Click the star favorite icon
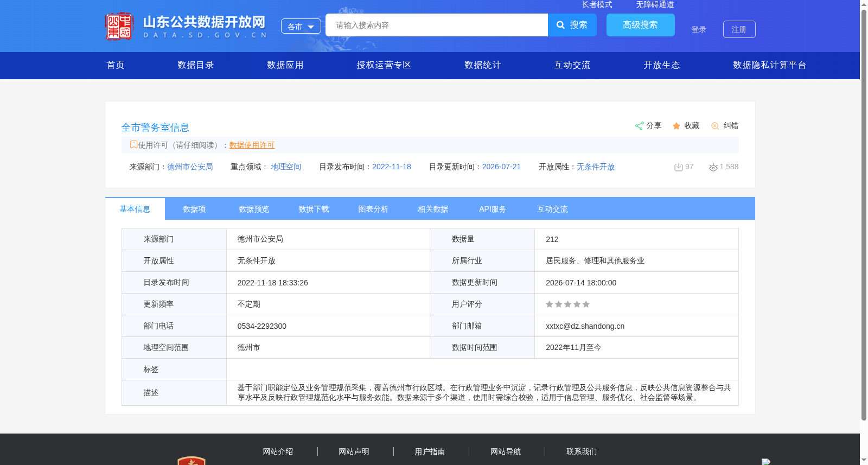The image size is (868, 465). point(676,126)
